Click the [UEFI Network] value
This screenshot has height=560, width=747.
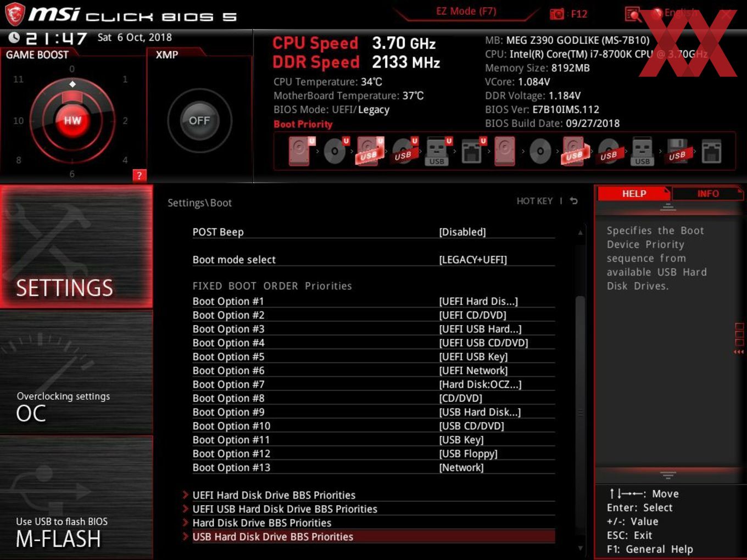473,371
